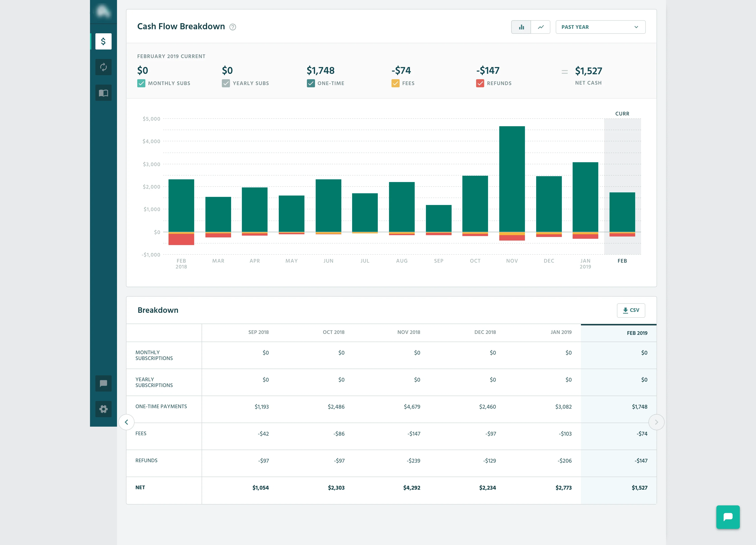Click the Yearly Subscriptions row label

click(x=154, y=382)
